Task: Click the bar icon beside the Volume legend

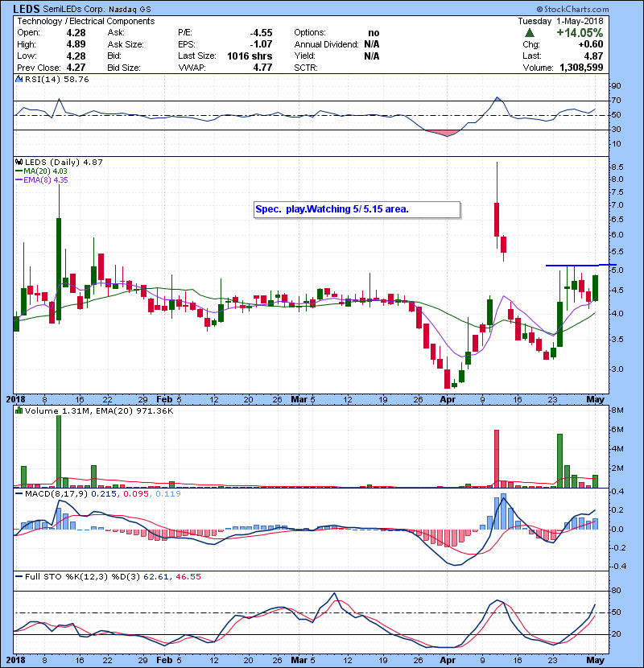Action: (19, 410)
